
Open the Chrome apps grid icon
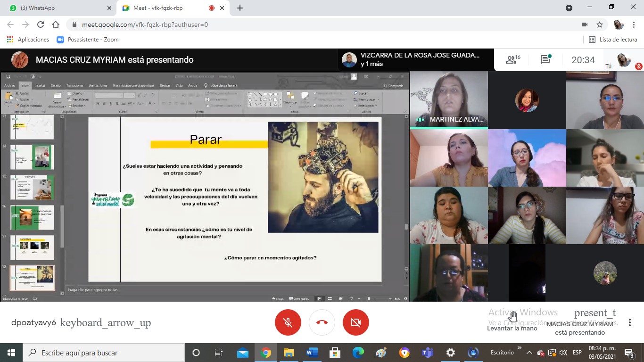tap(10, 40)
